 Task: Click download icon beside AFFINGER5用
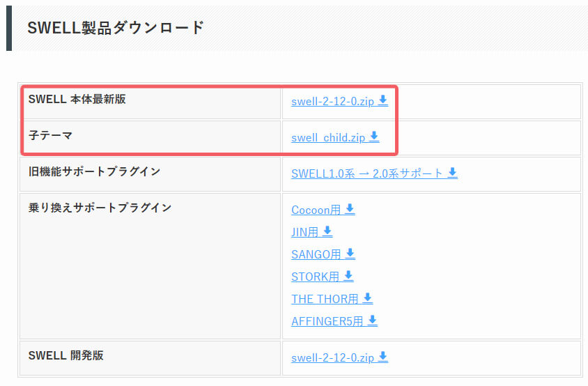click(372, 321)
